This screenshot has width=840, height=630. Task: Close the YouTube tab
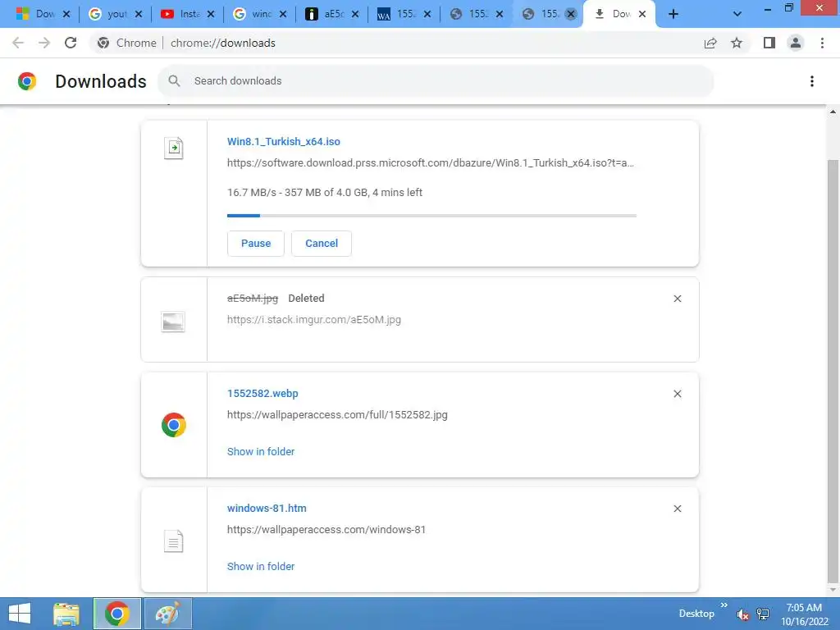[x=211, y=14]
